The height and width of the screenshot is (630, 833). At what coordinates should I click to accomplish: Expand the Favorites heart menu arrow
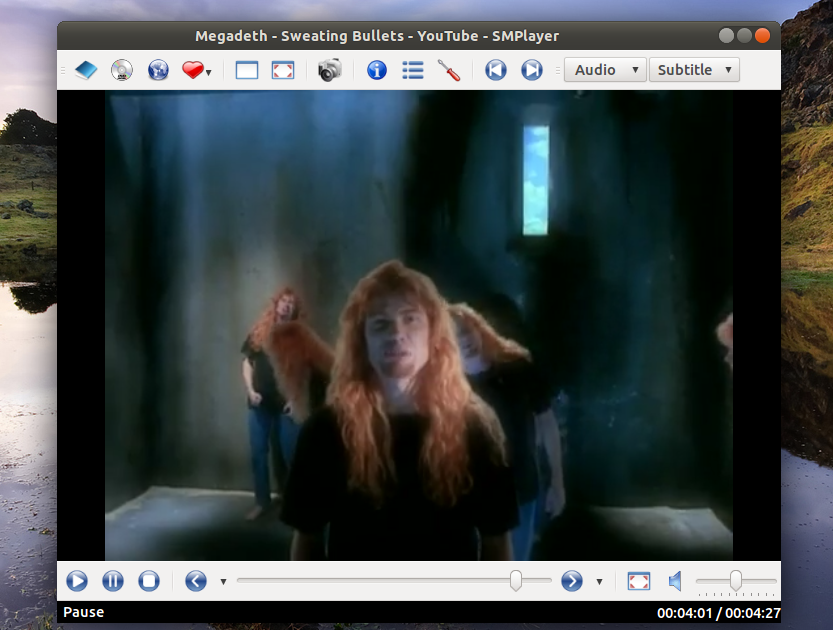[x=208, y=70]
